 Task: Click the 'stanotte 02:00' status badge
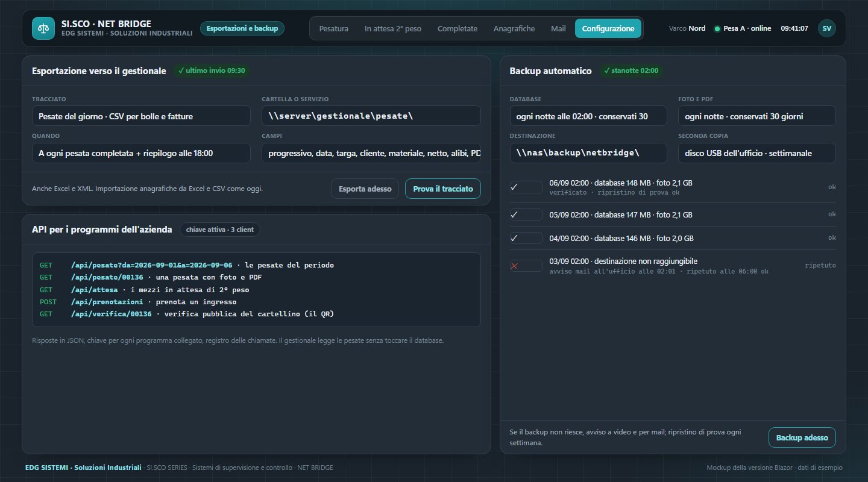pyautogui.click(x=632, y=70)
